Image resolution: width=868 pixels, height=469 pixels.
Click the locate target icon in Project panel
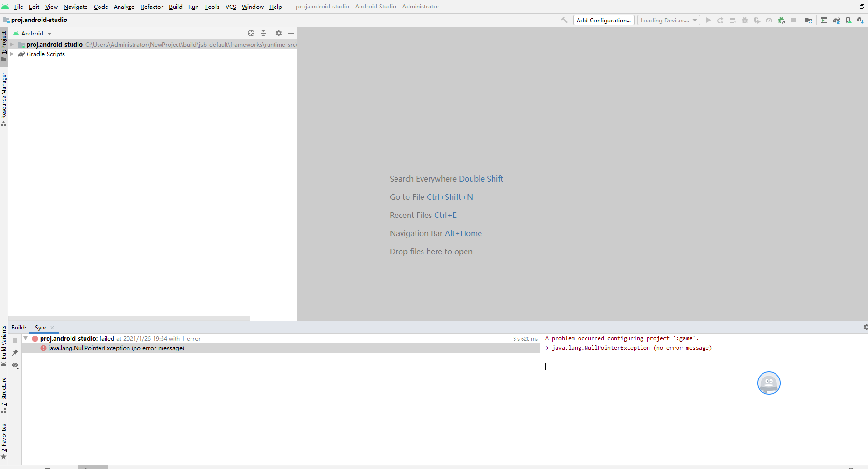251,33
